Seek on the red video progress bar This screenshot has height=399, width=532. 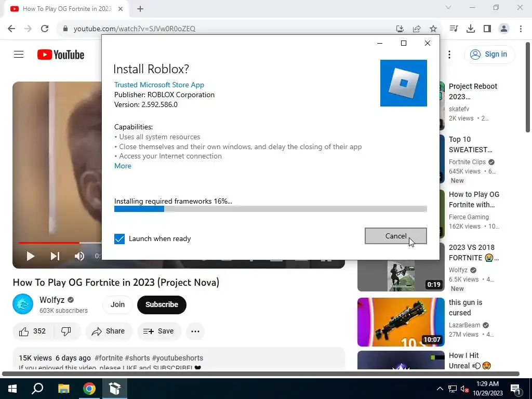(48, 243)
